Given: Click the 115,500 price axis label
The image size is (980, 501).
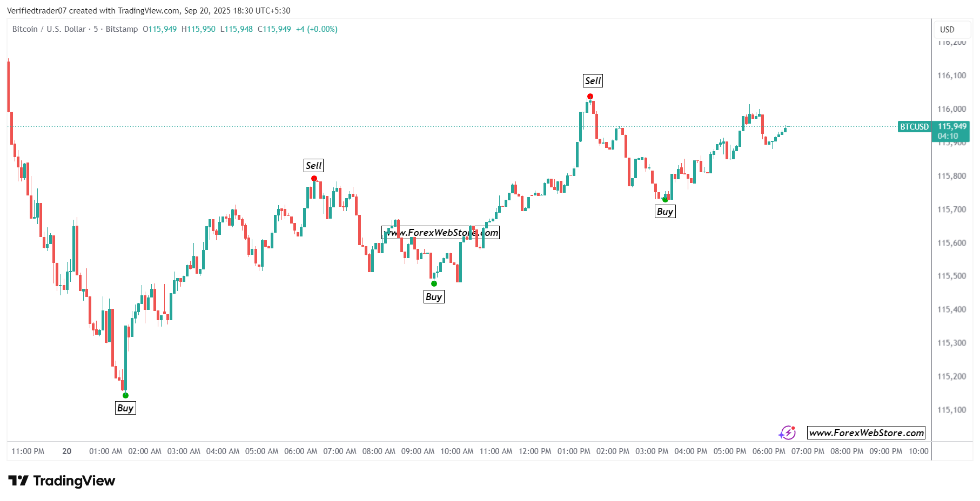Looking at the screenshot, I should pyautogui.click(x=951, y=276).
